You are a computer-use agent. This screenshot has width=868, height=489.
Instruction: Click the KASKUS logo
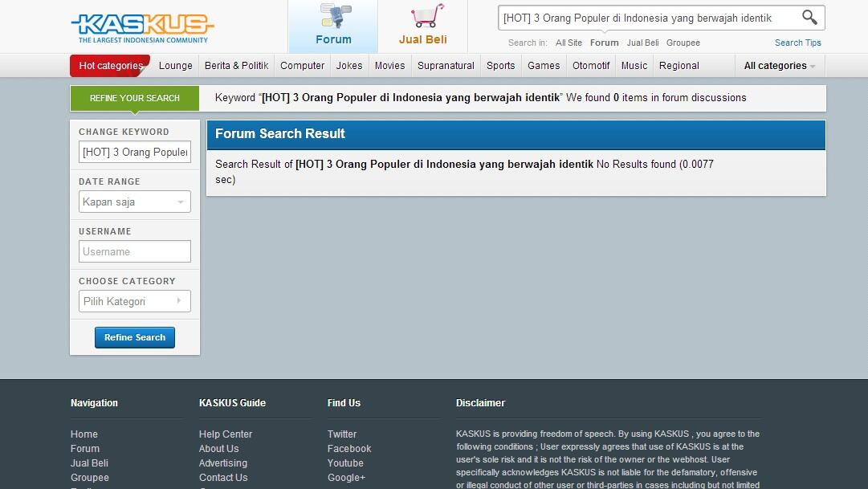(x=142, y=27)
